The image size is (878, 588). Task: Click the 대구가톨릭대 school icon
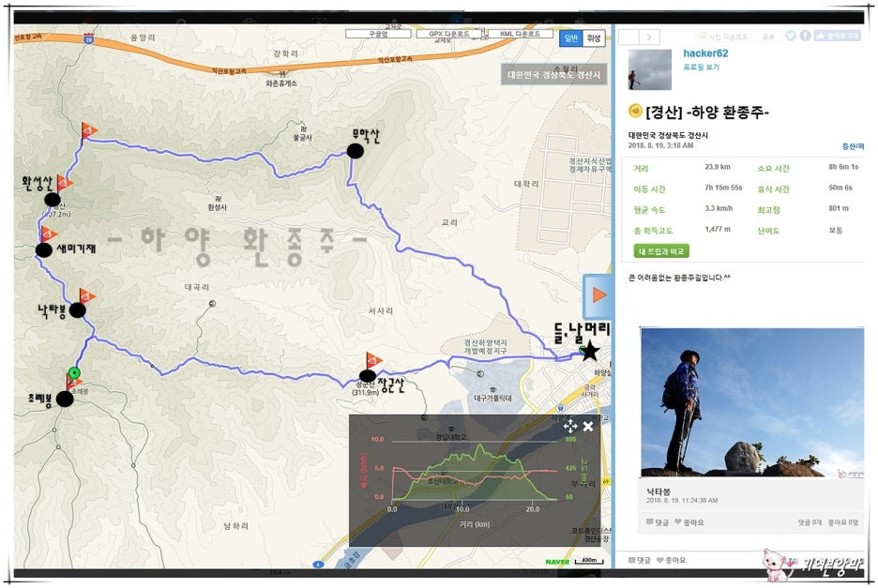click(492, 390)
